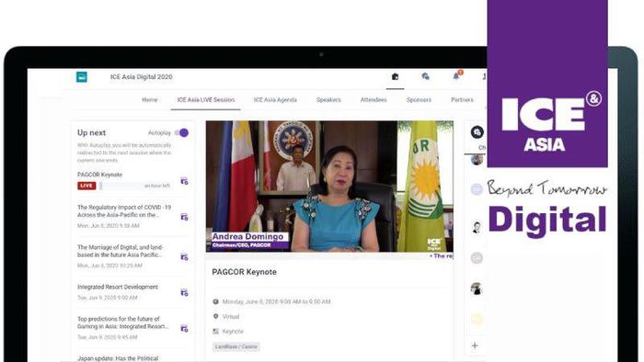
Task: Click the teal event logo icon
Action: [x=82, y=76]
